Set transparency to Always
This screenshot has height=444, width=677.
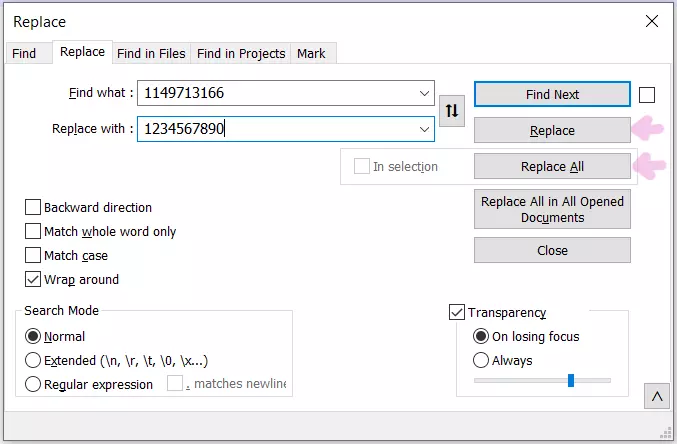[481, 360]
